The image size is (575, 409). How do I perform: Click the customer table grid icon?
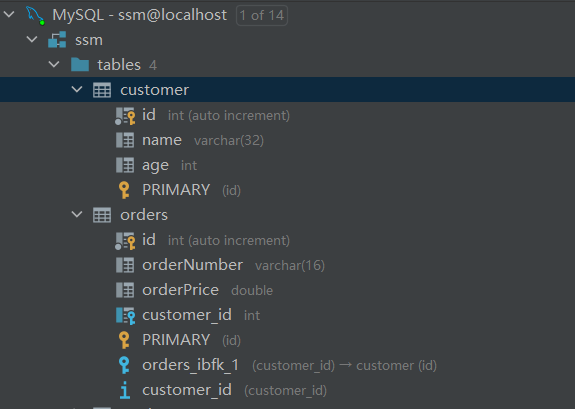coord(102,90)
